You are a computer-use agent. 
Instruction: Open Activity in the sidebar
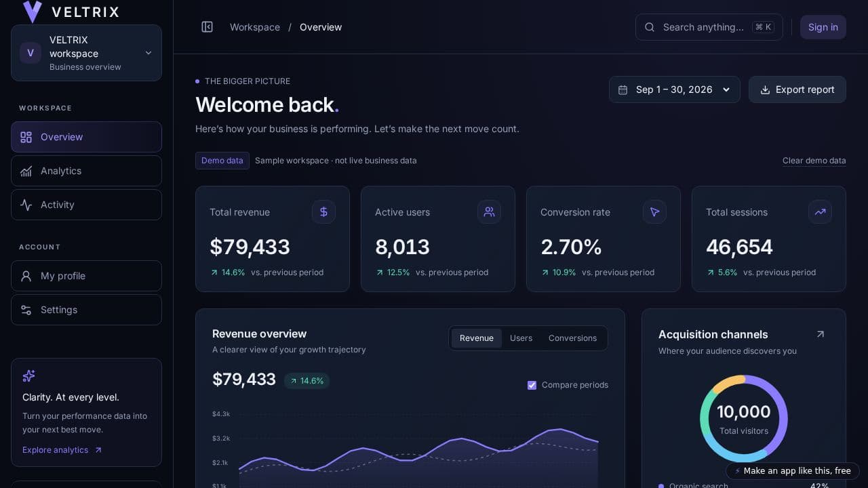click(x=86, y=205)
